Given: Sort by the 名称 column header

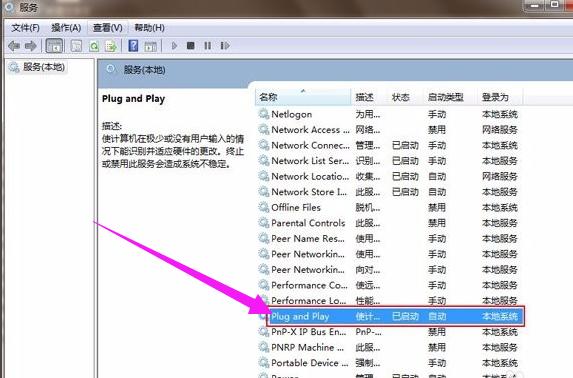Looking at the screenshot, I should point(303,97).
